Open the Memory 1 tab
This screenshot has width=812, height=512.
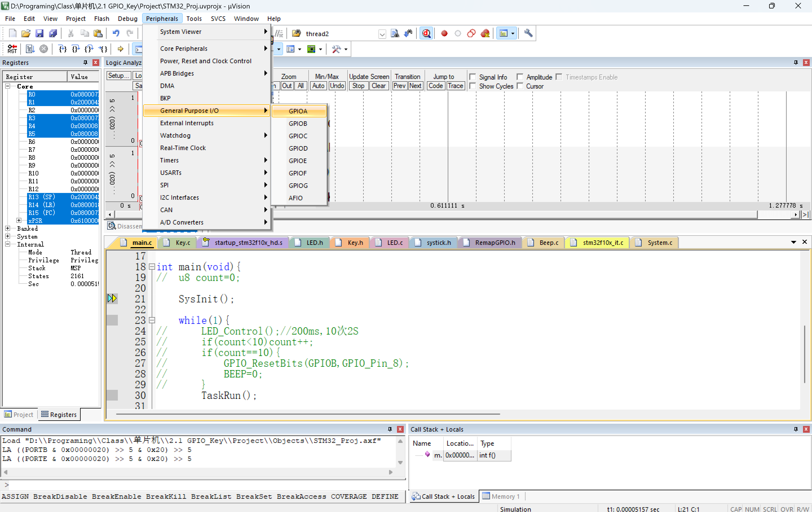coord(501,496)
